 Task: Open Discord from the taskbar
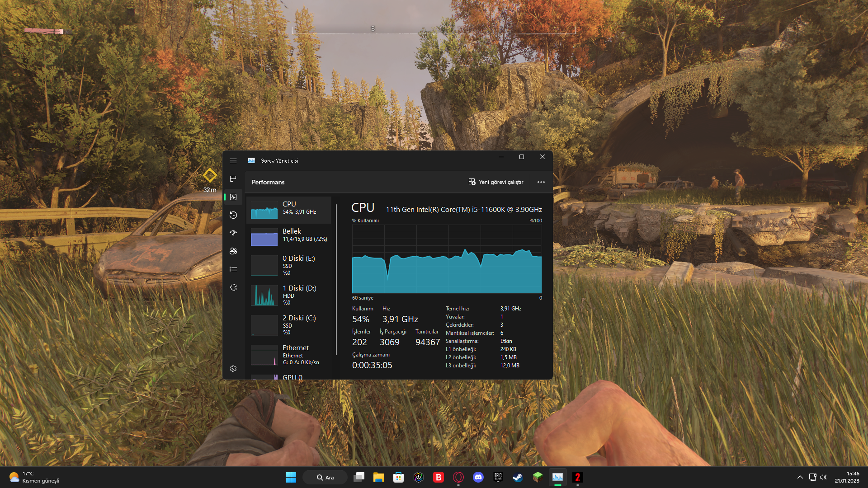pos(478,477)
